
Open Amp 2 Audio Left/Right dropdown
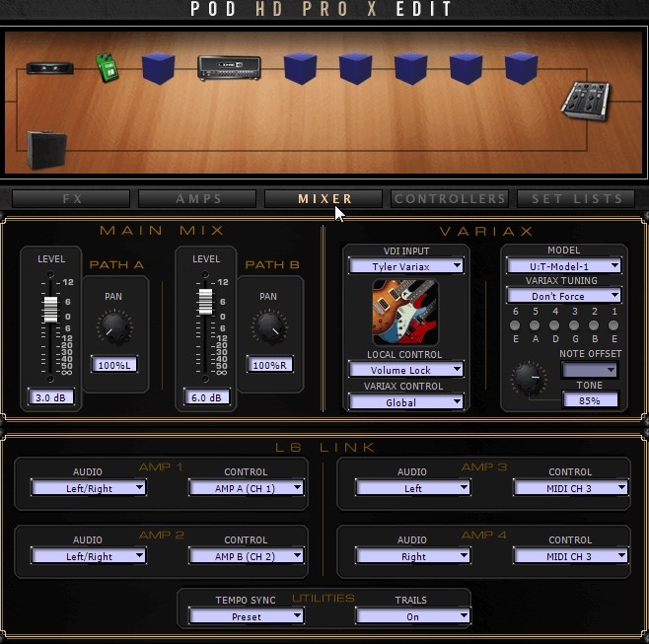(x=88, y=556)
